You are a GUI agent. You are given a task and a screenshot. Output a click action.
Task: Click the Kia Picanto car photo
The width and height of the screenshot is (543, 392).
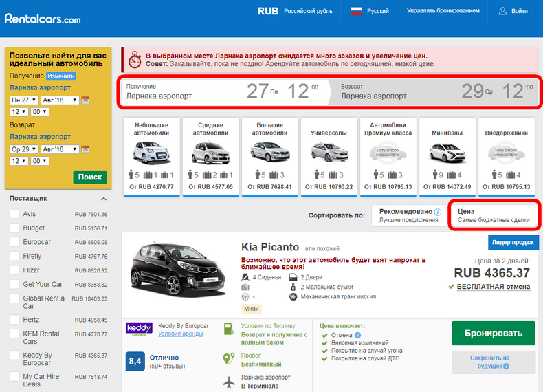177,270
